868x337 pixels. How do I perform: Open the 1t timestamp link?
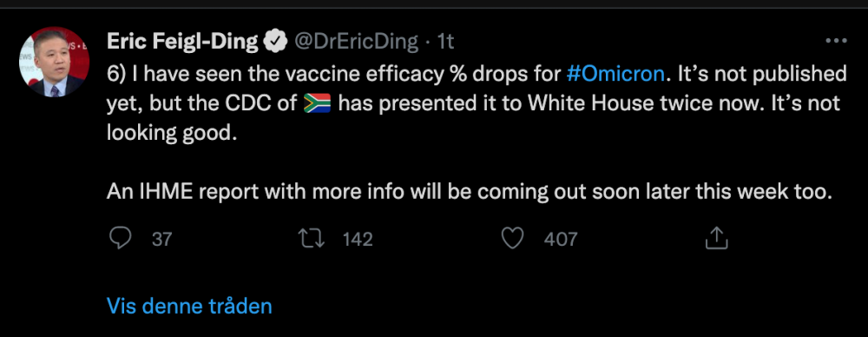tap(445, 42)
